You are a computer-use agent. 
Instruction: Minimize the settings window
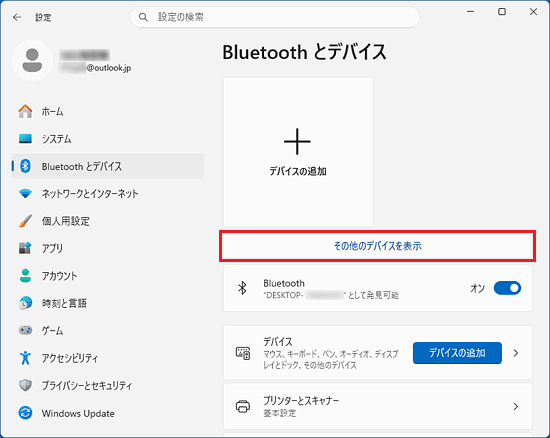pyautogui.click(x=470, y=12)
